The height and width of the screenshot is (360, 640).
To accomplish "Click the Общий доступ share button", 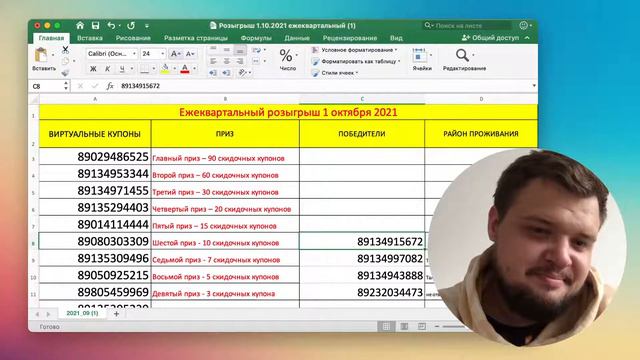I will click(x=490, y=38).
